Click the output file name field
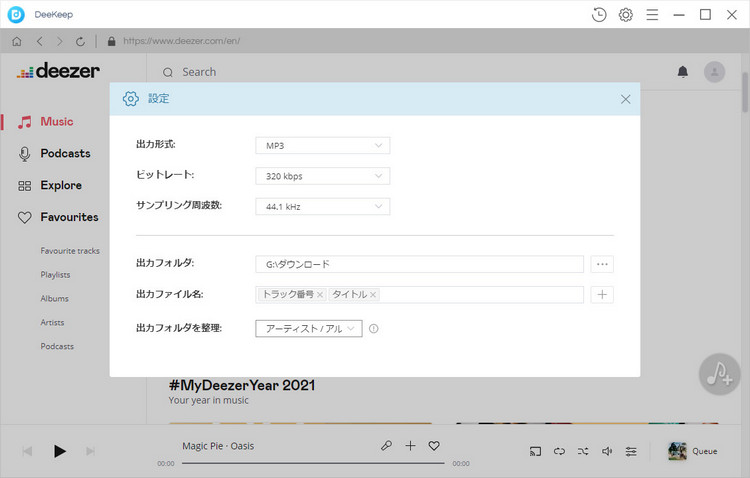 tap(419, 295)
